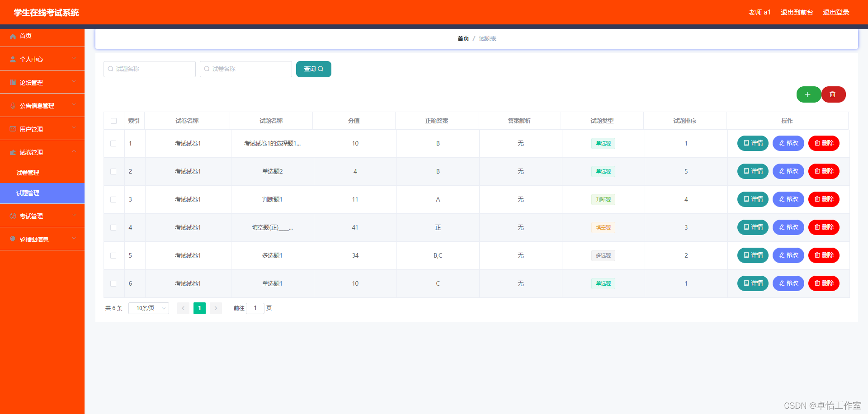Check the checkbox for index 1 row
Image resolution: width=868 pixels, height=414 pixels.
click(x=113, y=144)
